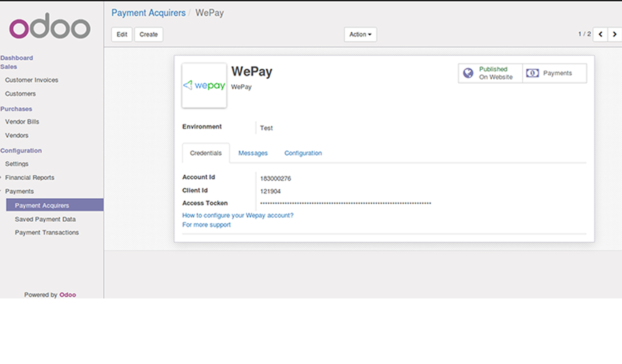Open the Sales section heading
Screen dimensions: 622x364
tap(9, 67)
